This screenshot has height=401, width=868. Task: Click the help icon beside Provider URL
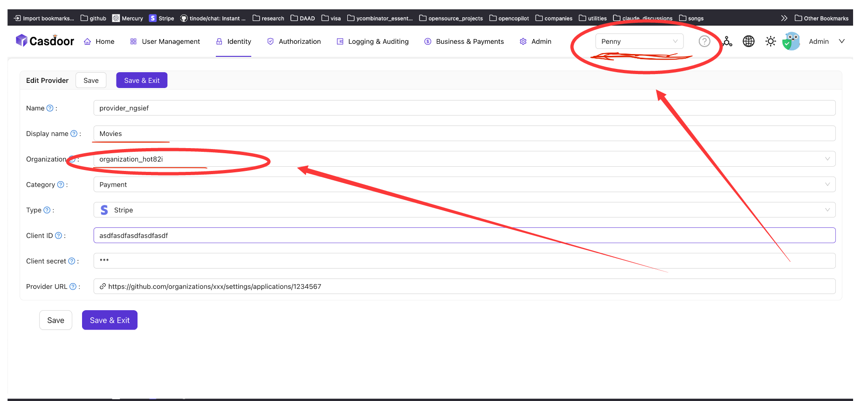click(x=73, y=286)
